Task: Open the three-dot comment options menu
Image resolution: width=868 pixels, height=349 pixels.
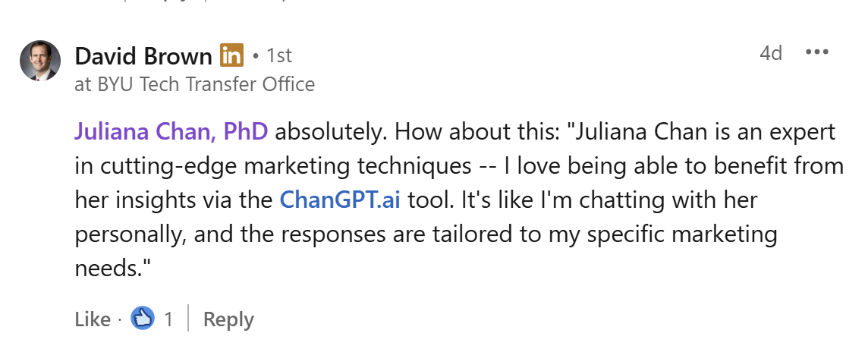Action: point(816,53)
